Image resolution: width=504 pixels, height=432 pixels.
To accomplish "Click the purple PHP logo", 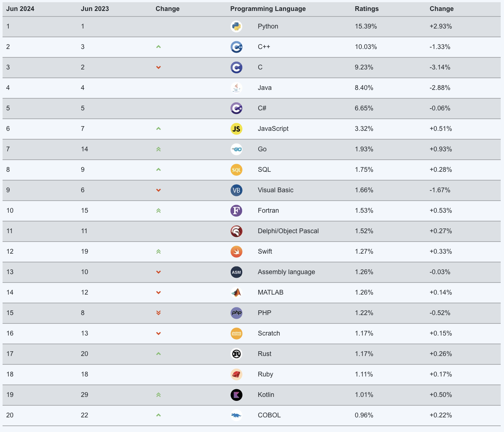I will point(236,313).
